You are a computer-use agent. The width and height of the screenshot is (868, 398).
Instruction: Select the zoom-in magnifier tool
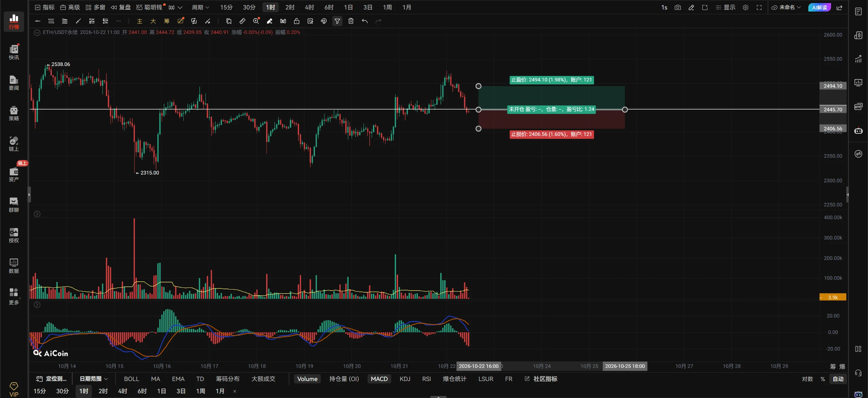click(256, 21)
